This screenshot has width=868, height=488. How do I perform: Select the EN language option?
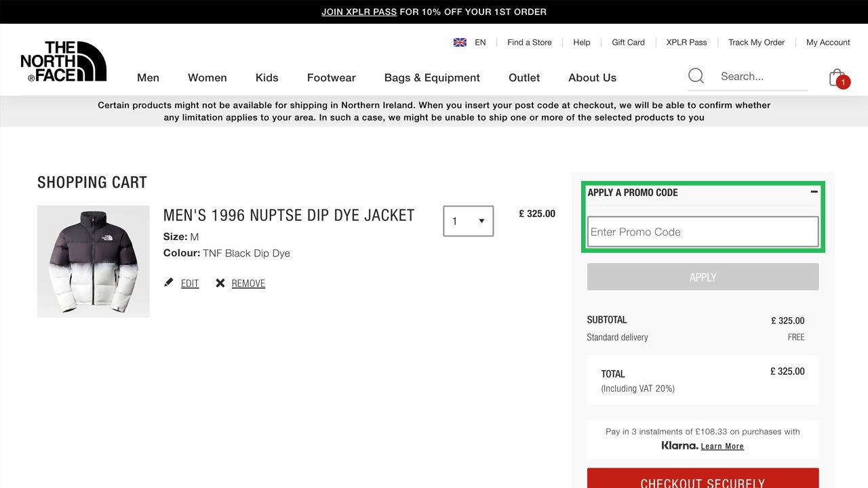click(480, 42)
